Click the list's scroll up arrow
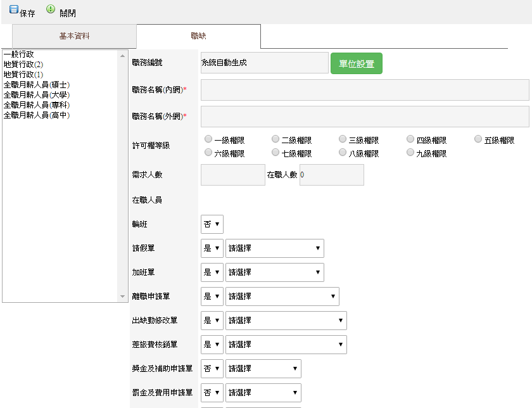Screen dimensions: 532x408 [x=123, y=55]
